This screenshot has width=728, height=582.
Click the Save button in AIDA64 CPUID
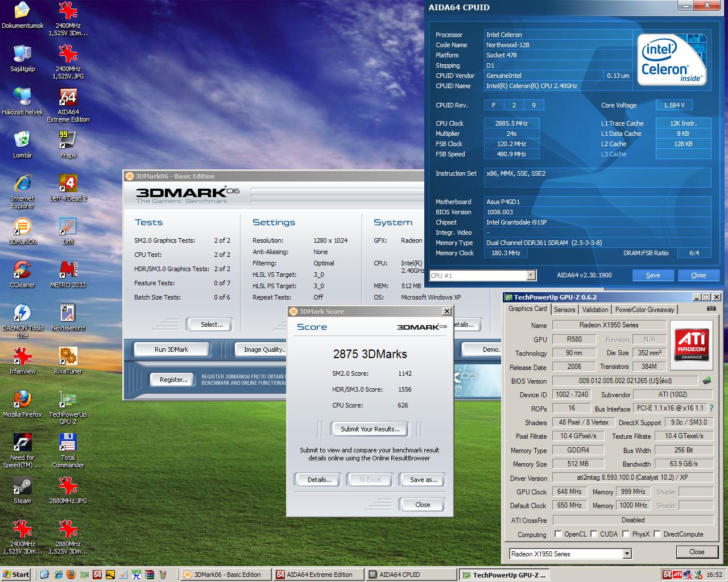pos(653,275)
